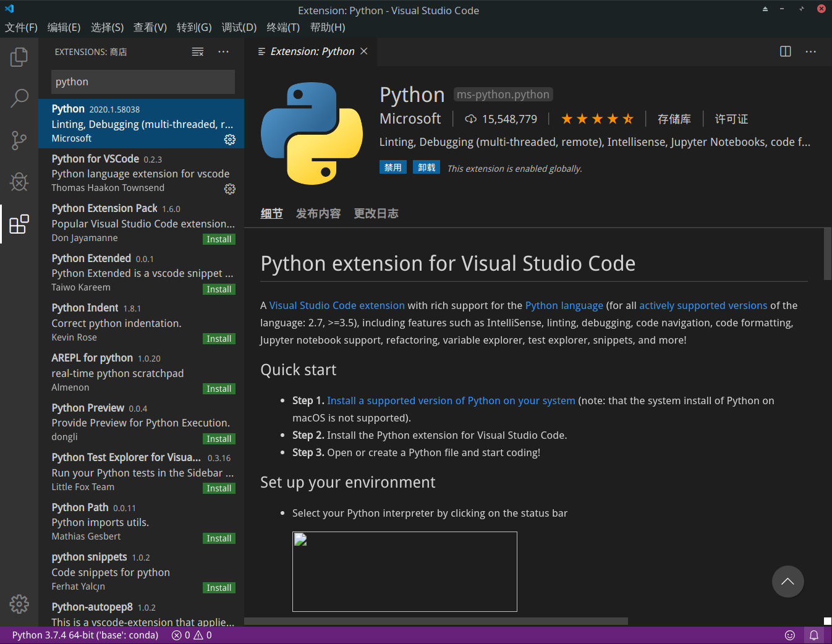Close the Extension: Python tab

[x=364, y=51]
